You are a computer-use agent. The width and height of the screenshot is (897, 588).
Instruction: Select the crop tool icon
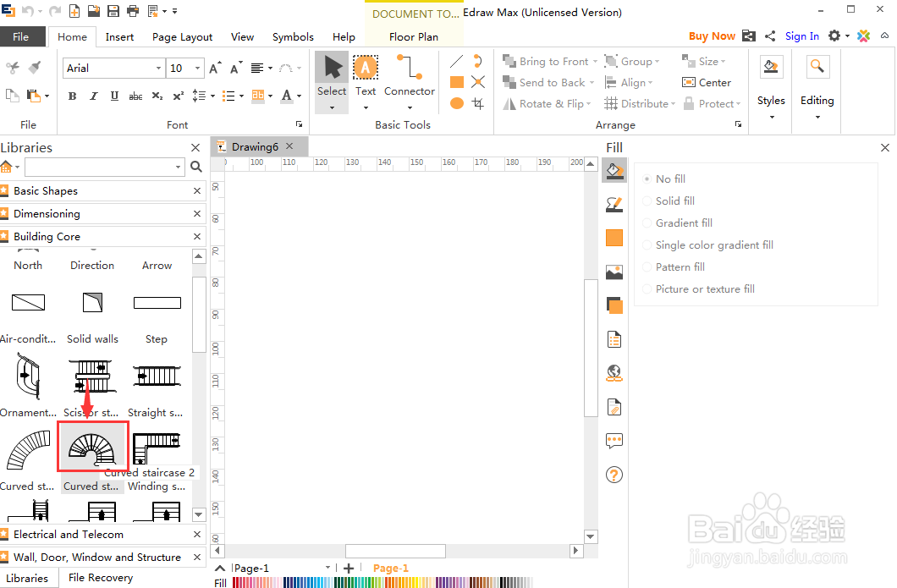coord(478,103)
